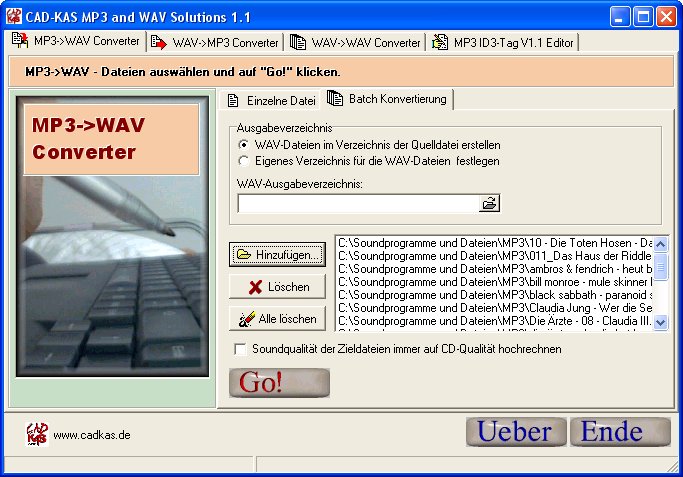Switch to the WAV->MP3 Converter tab
Image resolution: width=683 pixels, height=477 pixels.
point(214,43)
